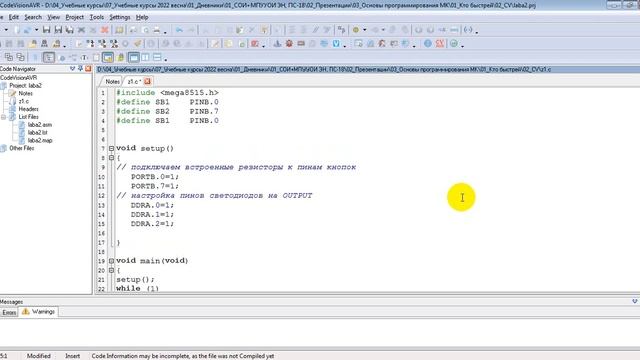Open the Search menu
Viewport: 640px width, 360px height.
33,17
